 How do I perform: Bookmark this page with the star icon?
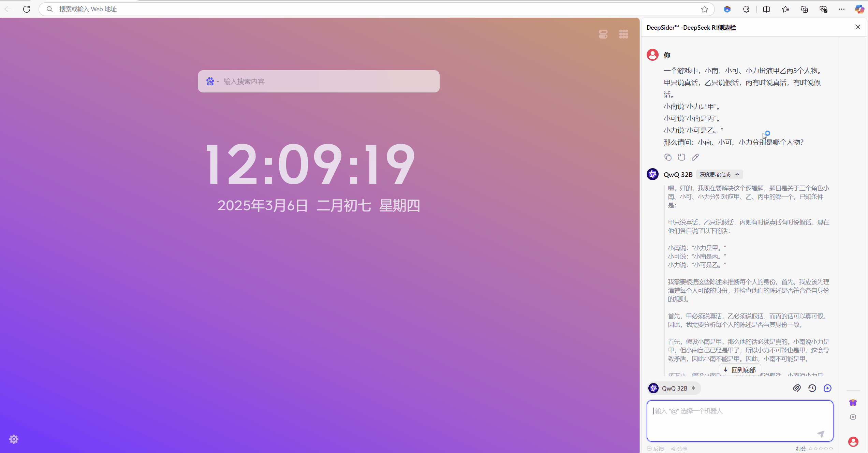pyautogui.click(x=705, y=9)
